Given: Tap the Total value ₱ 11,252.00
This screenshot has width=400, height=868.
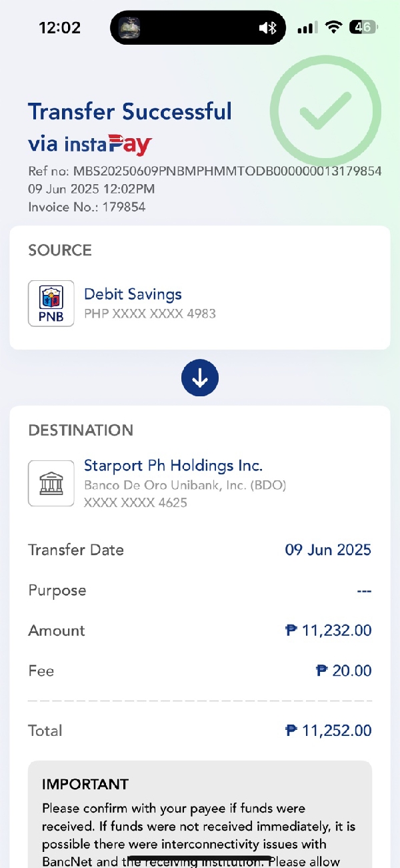Looking at the screenshot, I should pyautogui.click(x=328, y=731).
